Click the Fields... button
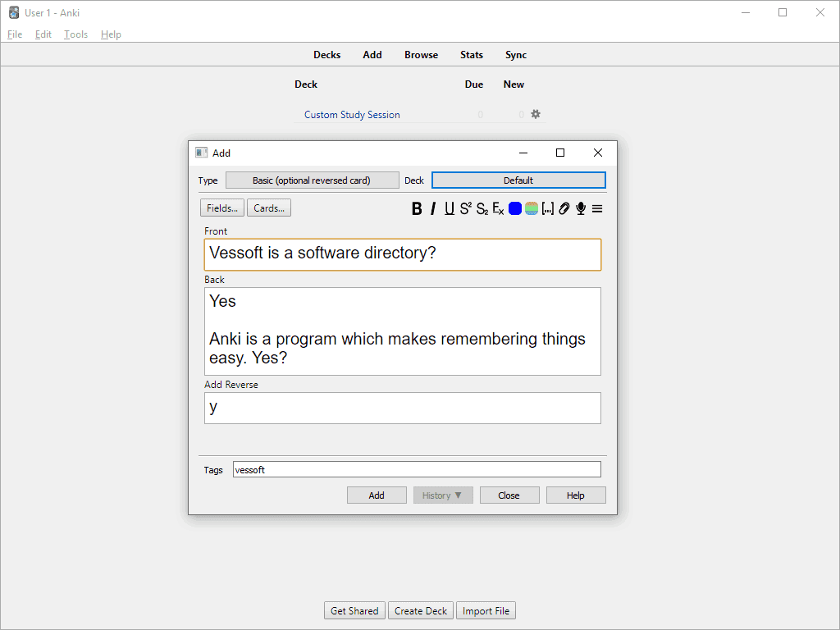 click(222, 208)
